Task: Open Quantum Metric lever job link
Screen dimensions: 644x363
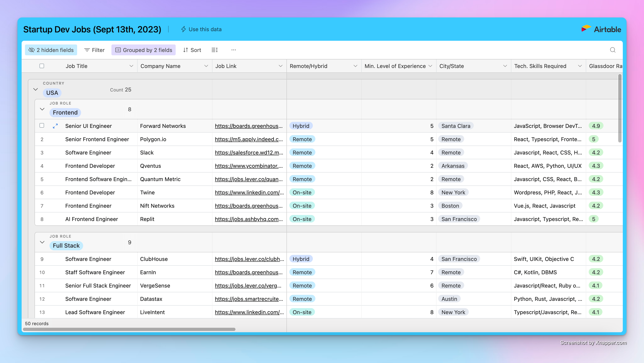Action: pos(249,179)
